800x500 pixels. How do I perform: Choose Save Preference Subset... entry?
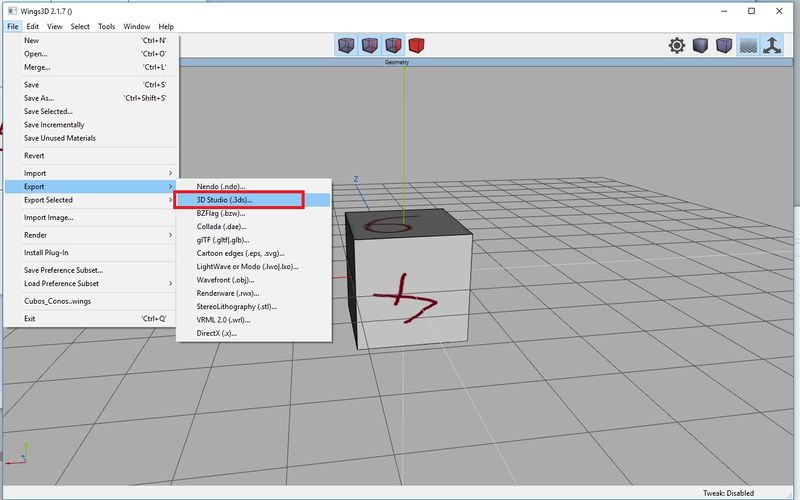coord(91,270)
